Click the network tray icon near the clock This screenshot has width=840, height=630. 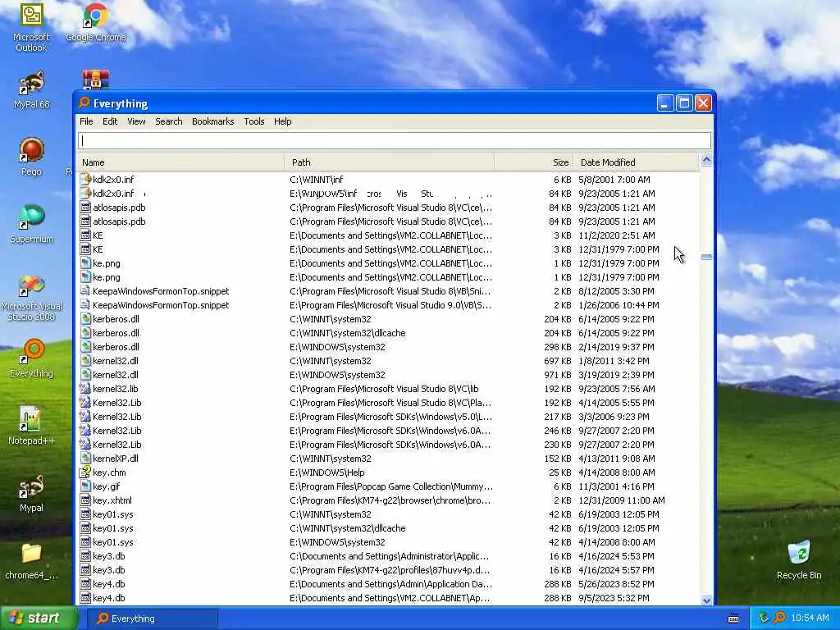coord(764,619)
